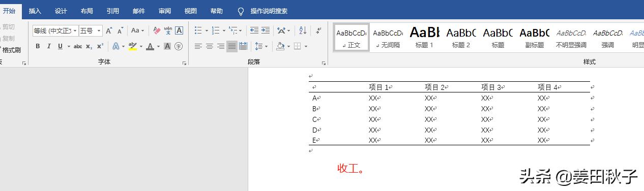The image size is (644, 191).
Task: Expand font color dropdown arrow
Action: coord(158,46)
